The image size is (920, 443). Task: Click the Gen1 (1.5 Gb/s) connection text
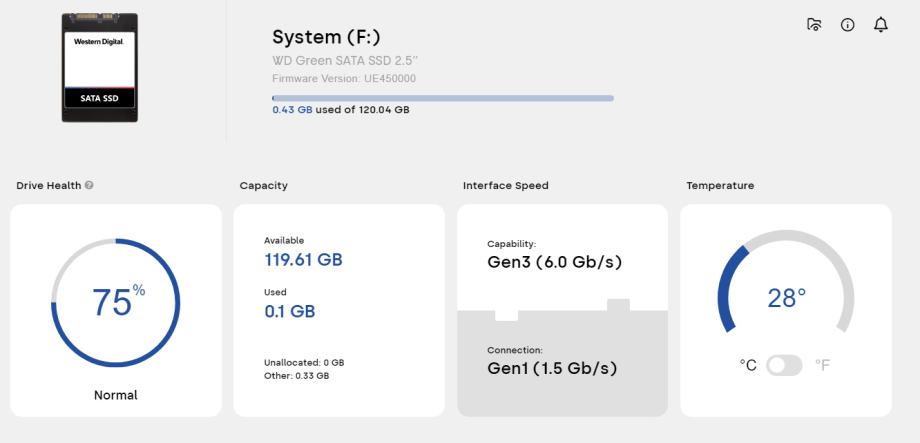click(x=552, y=368)
